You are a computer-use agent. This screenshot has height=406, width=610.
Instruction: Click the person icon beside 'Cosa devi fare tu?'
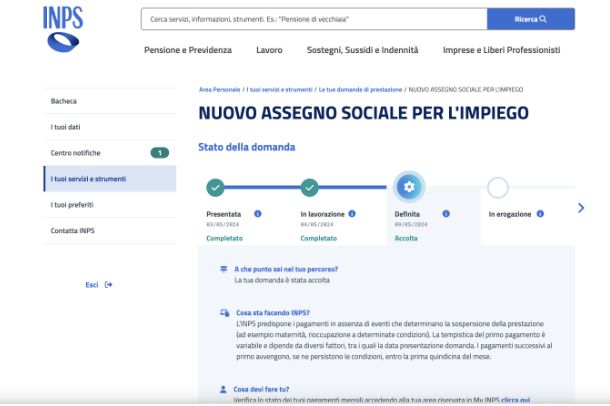tap(223, 389)
